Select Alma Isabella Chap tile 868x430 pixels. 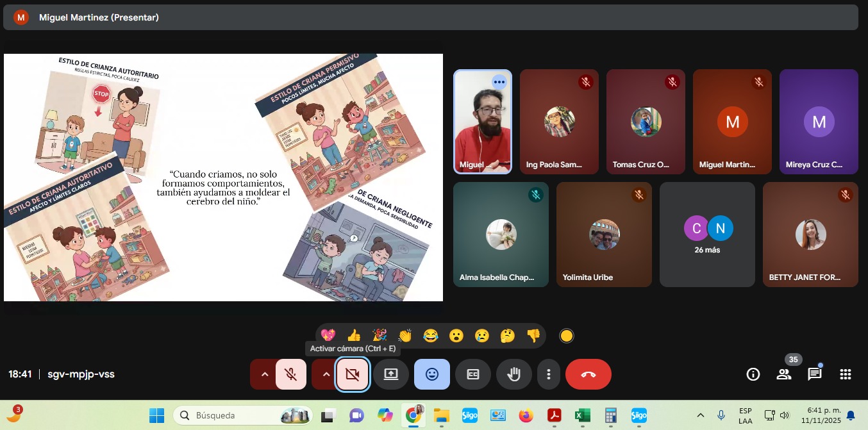pyautogui.click(x=501, y=235)
